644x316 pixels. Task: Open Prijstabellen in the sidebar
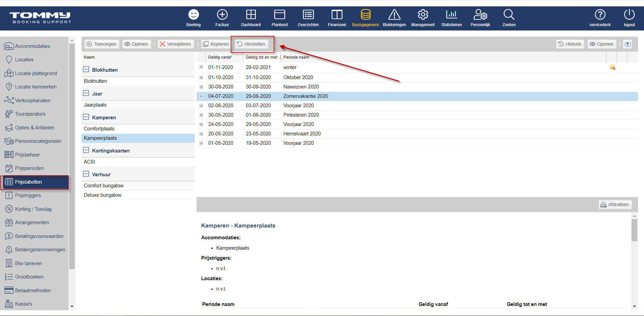pos(35,182)
